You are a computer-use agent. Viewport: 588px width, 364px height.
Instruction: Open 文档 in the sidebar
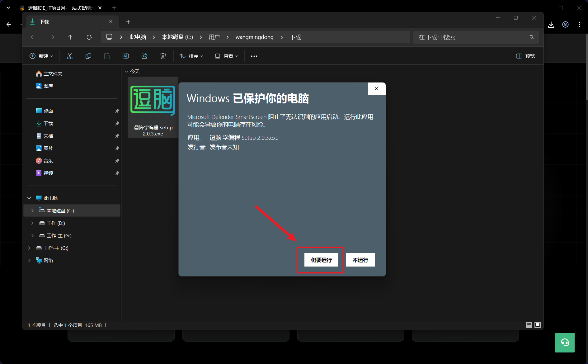click(x=45, y=136)
